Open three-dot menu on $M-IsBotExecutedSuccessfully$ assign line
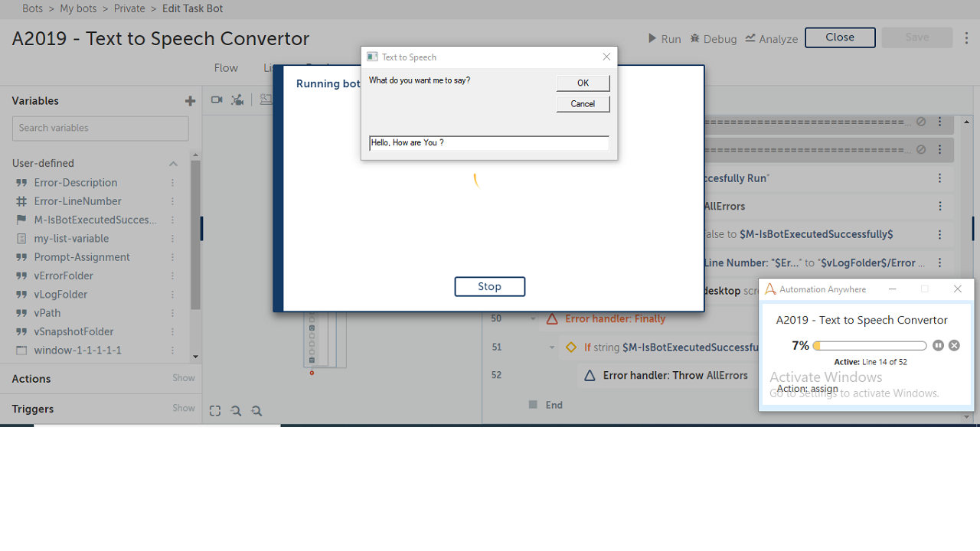 (x=940, y=235)
